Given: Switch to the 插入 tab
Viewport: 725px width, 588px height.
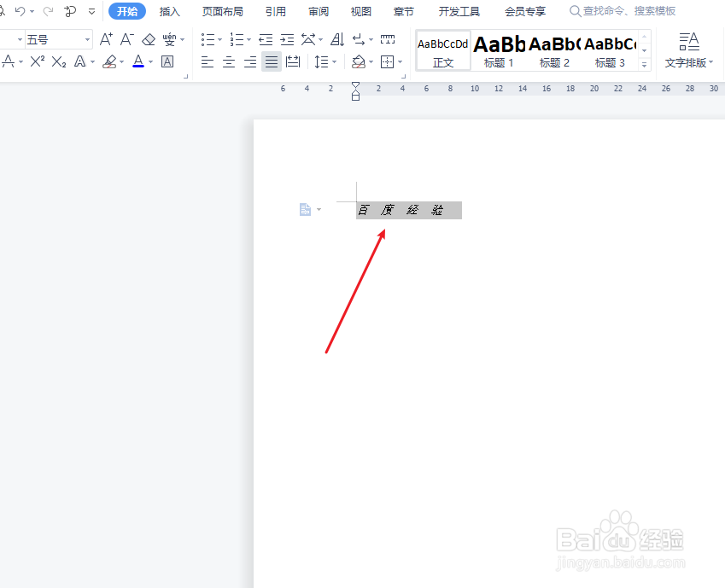Looking at the screenshot, I should tap(170, 11).
